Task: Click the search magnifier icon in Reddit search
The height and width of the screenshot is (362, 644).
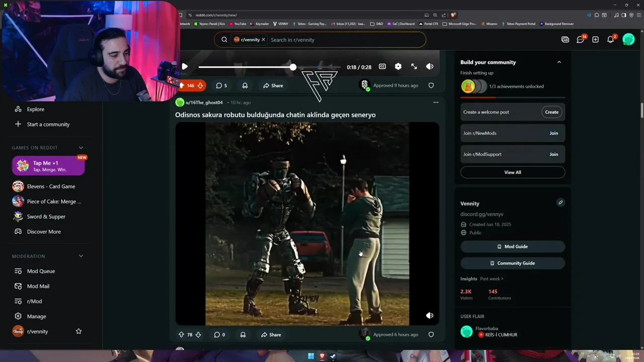Action: click(224, 40)
